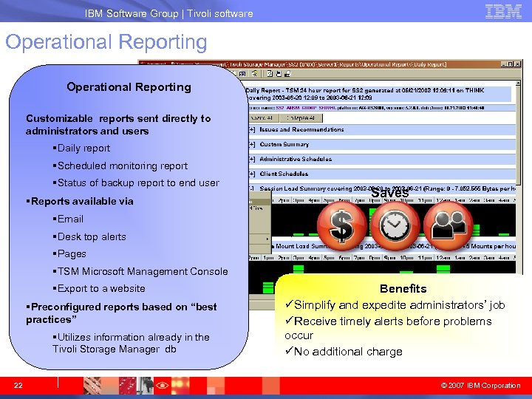
Task: Click the walking people image in footer
Action: pyautogui.click(x=145, y=386)
